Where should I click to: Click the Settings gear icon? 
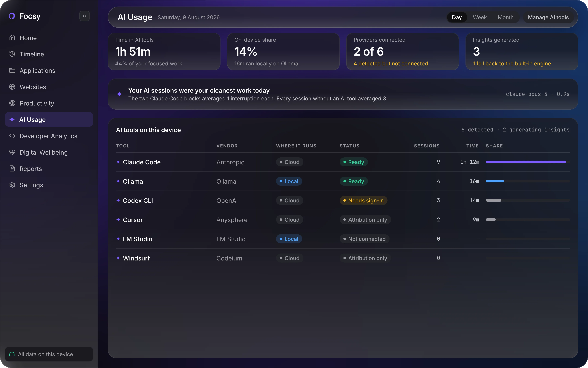pyautogui.click(x=12, y=185)
